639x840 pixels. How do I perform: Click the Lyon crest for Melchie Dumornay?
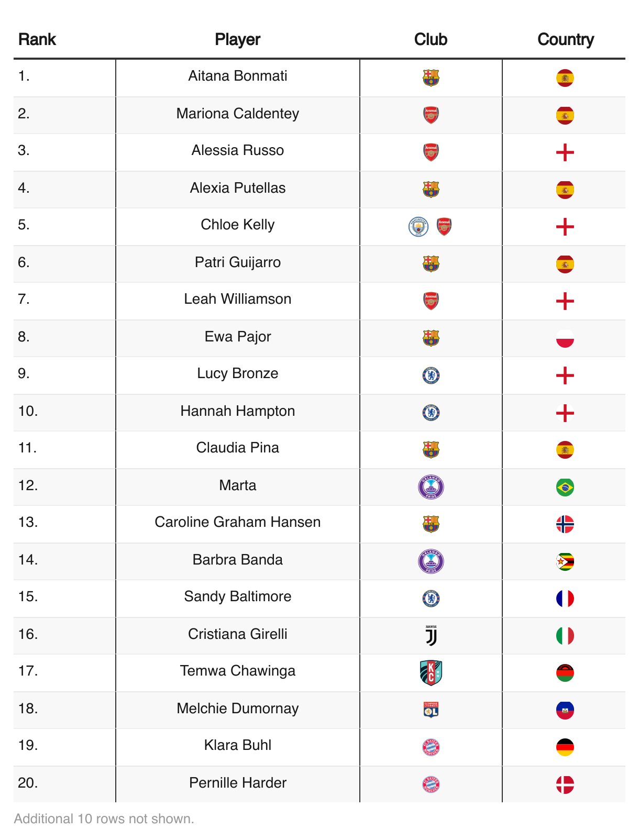click(431, 710)
